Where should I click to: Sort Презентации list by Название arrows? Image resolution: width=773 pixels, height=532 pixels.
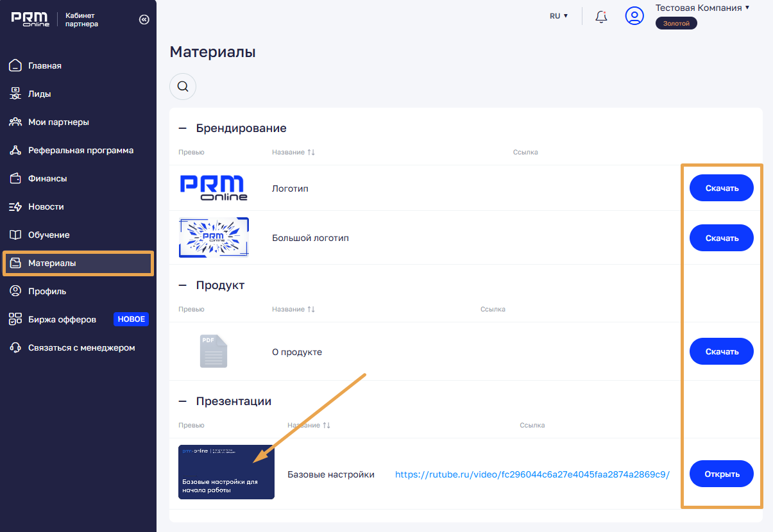coord(327,425)
